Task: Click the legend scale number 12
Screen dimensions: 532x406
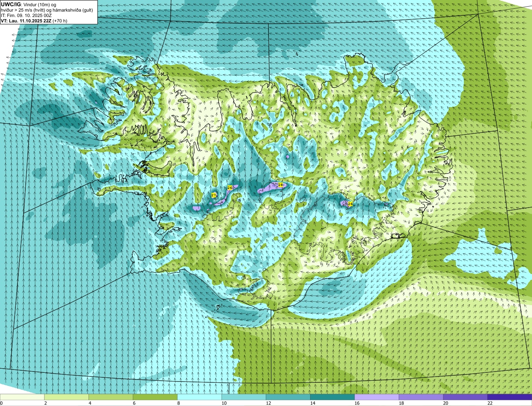Action: (x=268, y=403)
